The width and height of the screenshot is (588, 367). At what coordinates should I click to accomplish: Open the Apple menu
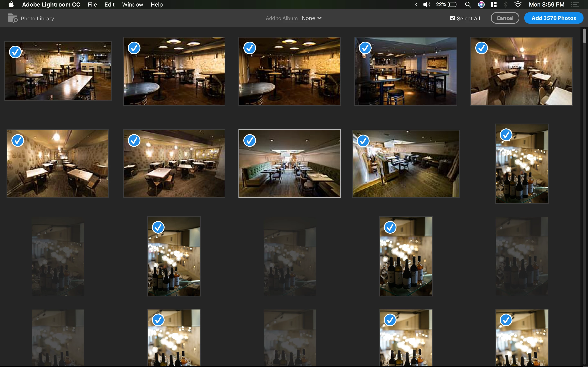[11, 5]
